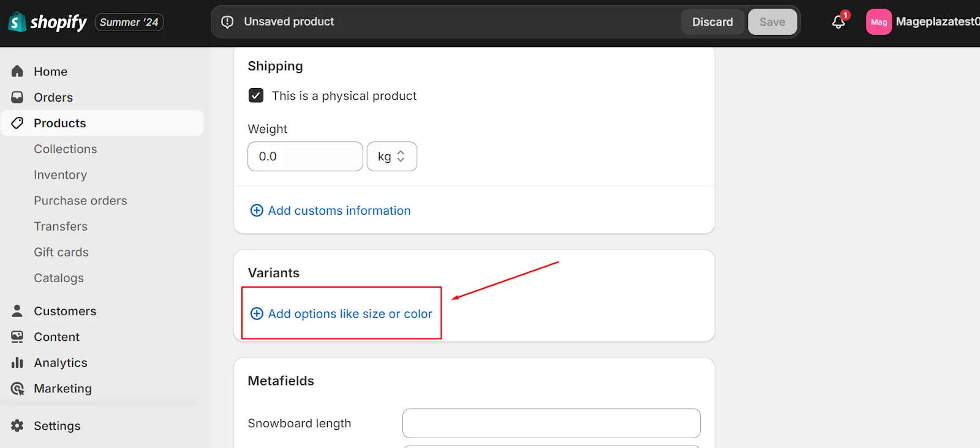Click the Products tag icon

[17, 123]
